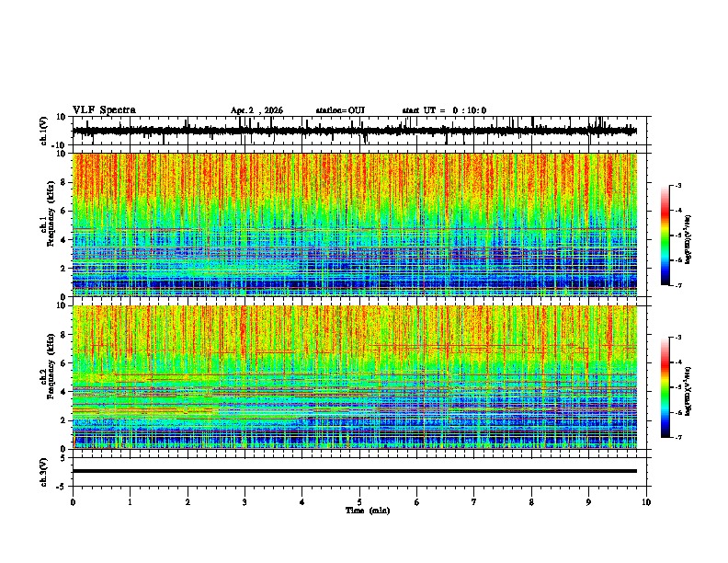
Task: Select the date text "Apr. 2 , 2026"
Action: (x=256, y=110)
